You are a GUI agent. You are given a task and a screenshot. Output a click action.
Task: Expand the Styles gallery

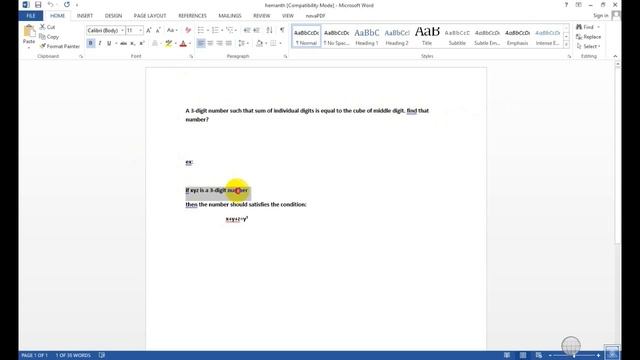point(566,44)
